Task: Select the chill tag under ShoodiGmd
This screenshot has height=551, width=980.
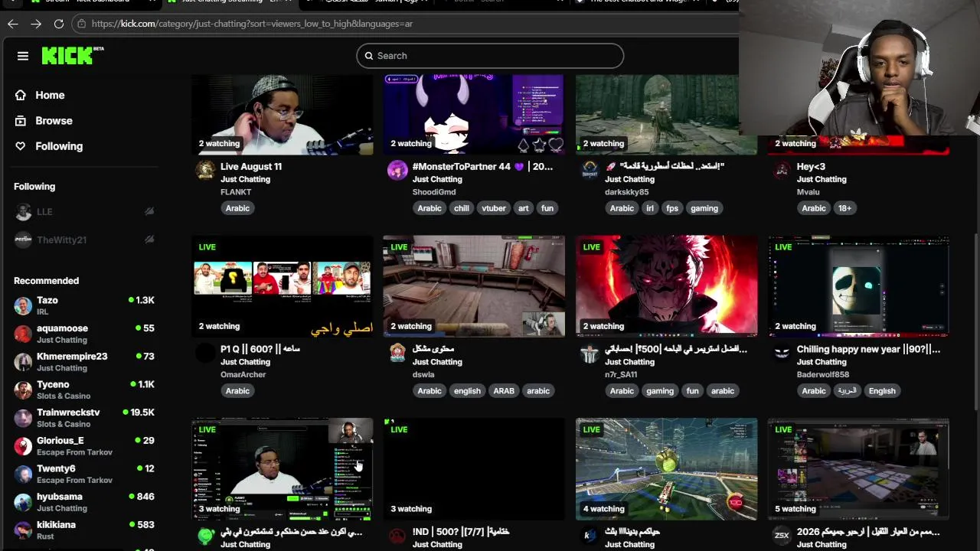Action: pyautogui.click(x=462, y=208)
